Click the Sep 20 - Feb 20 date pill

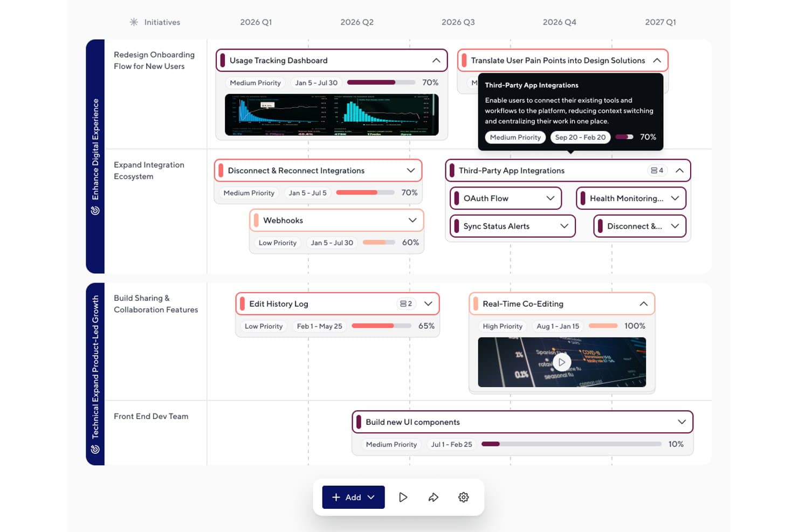580,137
